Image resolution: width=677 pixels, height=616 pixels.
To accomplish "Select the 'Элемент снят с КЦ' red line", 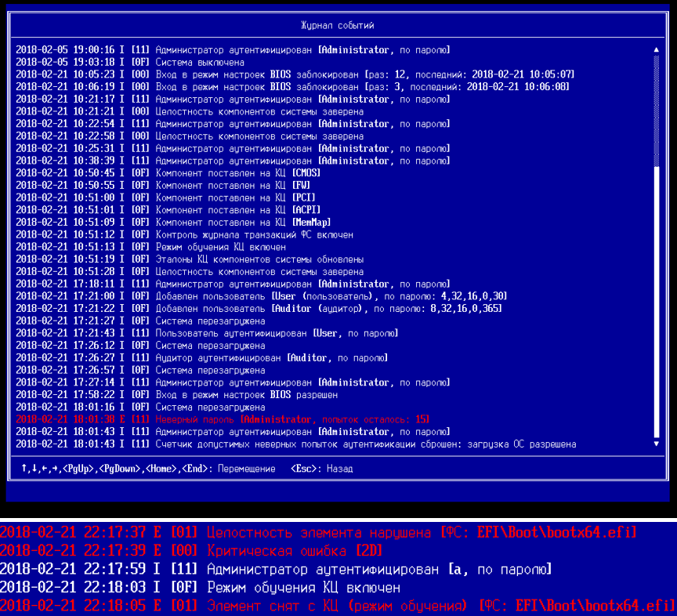I will (338, 606).
